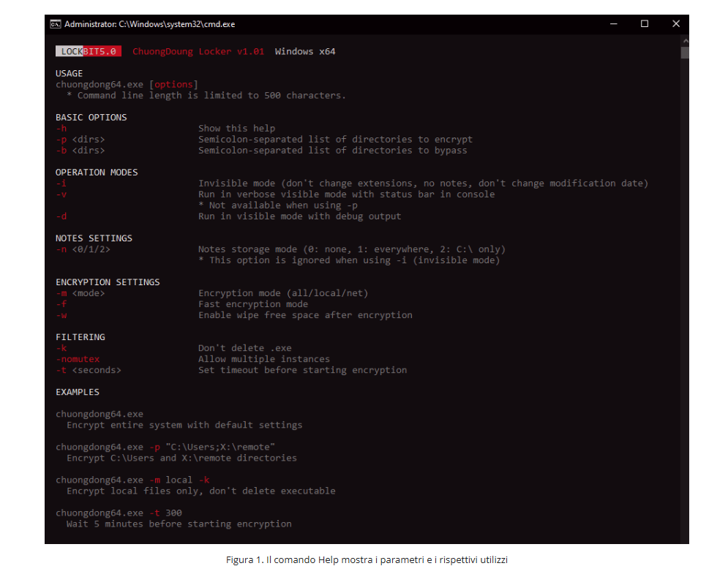This screenshot has height=566, width=728.
Task: Click the '-w' option flag
Action: tap(61, 315)
